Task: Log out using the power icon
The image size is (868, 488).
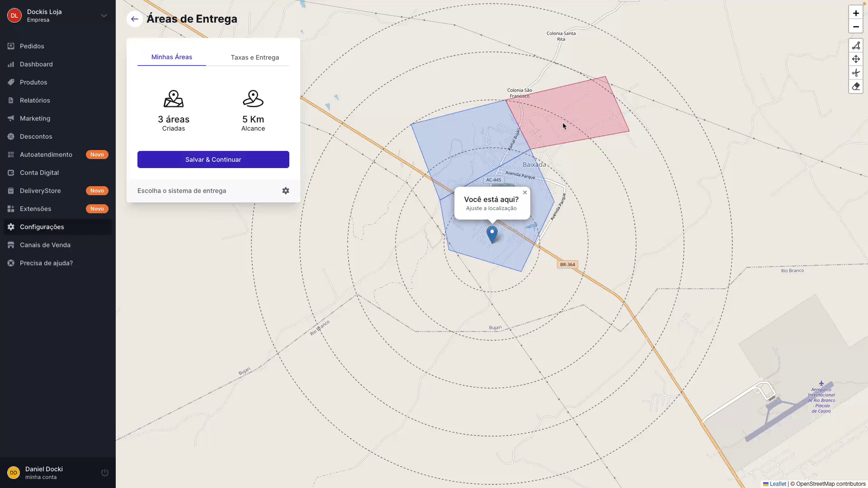Action: (105, 473)
